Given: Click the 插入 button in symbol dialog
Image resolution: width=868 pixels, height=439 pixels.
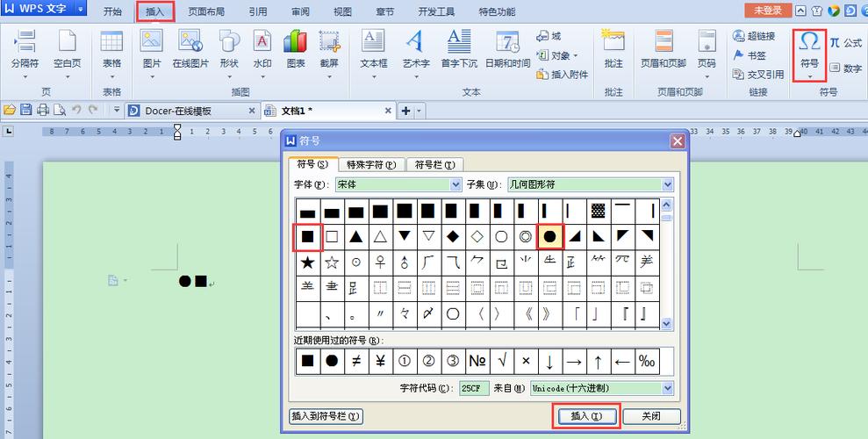Looking at the screenshot, I should 586,416.
